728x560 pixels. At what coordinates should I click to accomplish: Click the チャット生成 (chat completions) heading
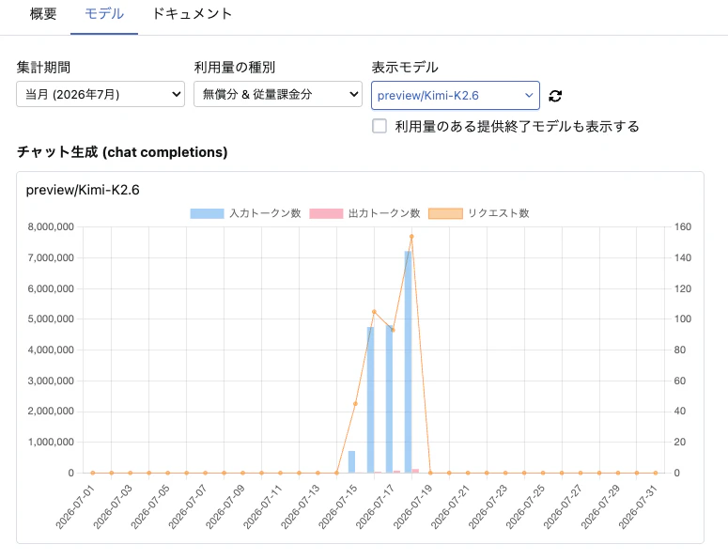pyautogui.click(x=122, y=152)
